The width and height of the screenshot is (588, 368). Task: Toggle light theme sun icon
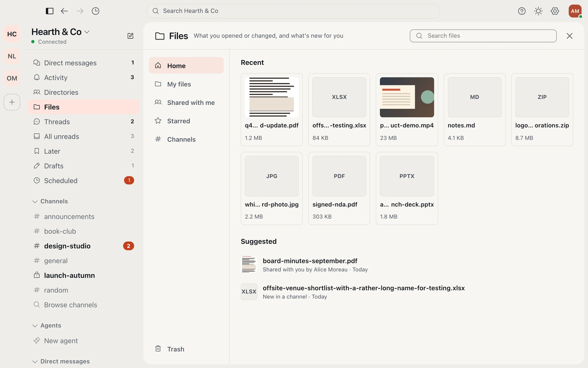click(x=538, y=11)
